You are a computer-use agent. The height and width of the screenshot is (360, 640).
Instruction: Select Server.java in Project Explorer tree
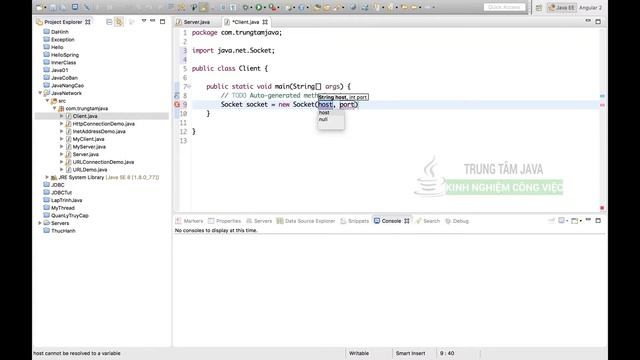coord(85,154)
